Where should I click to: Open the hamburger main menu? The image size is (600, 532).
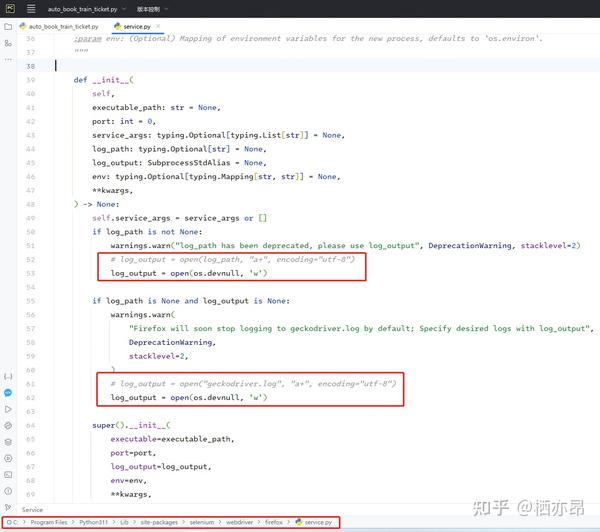tap(31, 9)
